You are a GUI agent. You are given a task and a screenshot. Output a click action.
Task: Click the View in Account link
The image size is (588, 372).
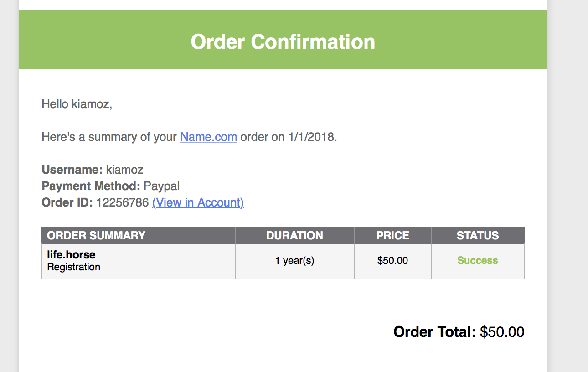tap(198, 202)
